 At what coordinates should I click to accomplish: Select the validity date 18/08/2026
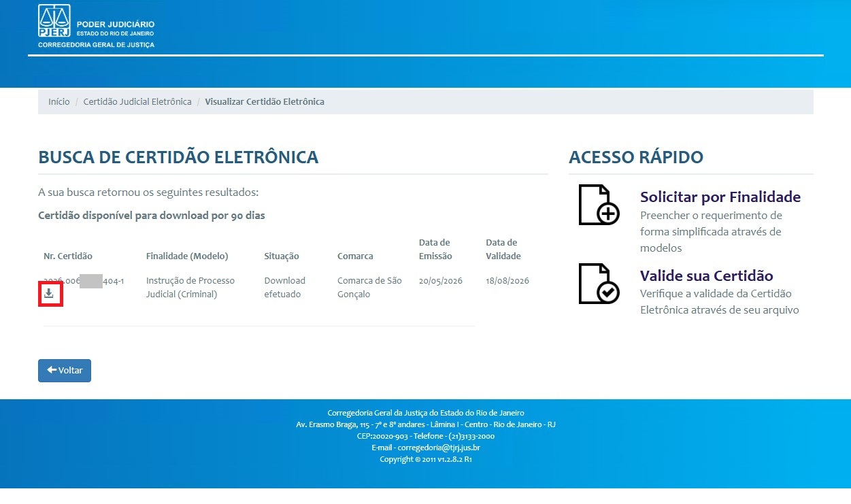507,281
